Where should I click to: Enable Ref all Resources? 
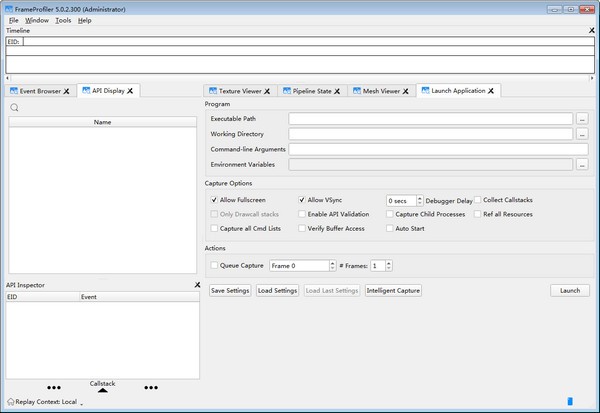(x=478, y=214)
